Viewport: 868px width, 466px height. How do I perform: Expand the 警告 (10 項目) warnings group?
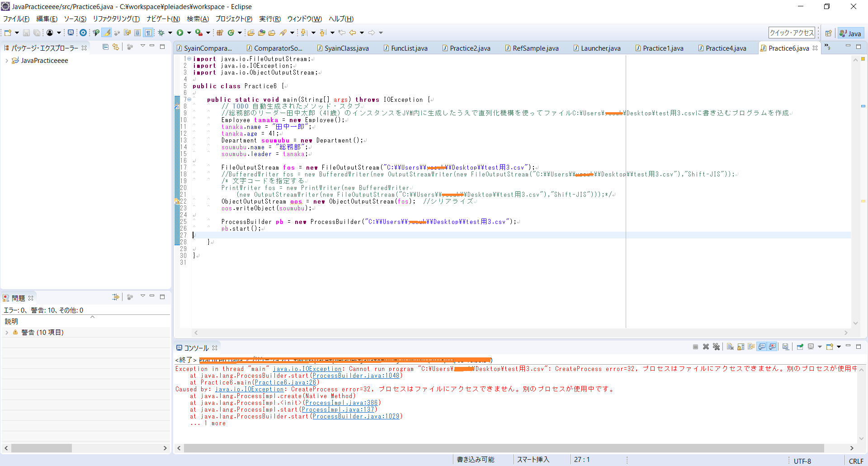(7, 333)
